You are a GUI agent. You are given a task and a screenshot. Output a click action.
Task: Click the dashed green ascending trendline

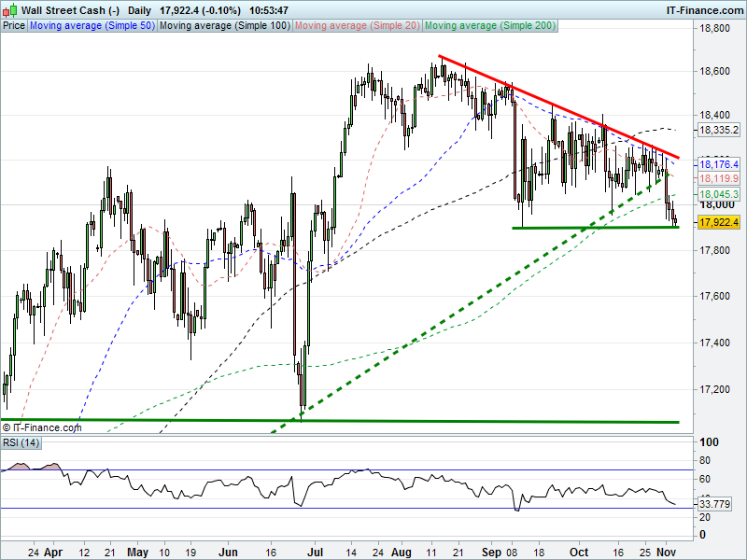click(470, 303)
